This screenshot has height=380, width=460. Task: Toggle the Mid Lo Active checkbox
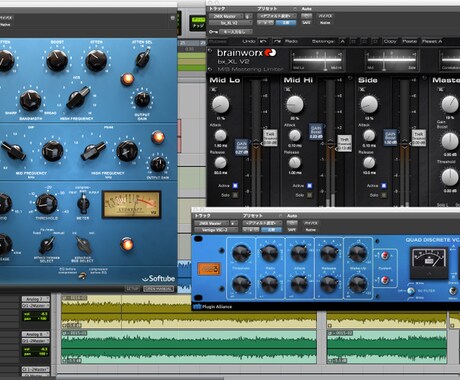235,185
